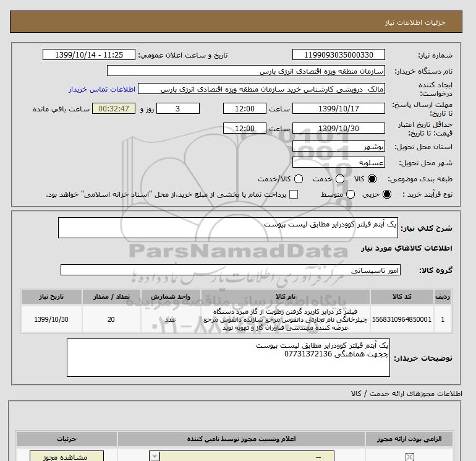Click the جزئیات اطلاعات نیاز title bar

pos(236,22)
